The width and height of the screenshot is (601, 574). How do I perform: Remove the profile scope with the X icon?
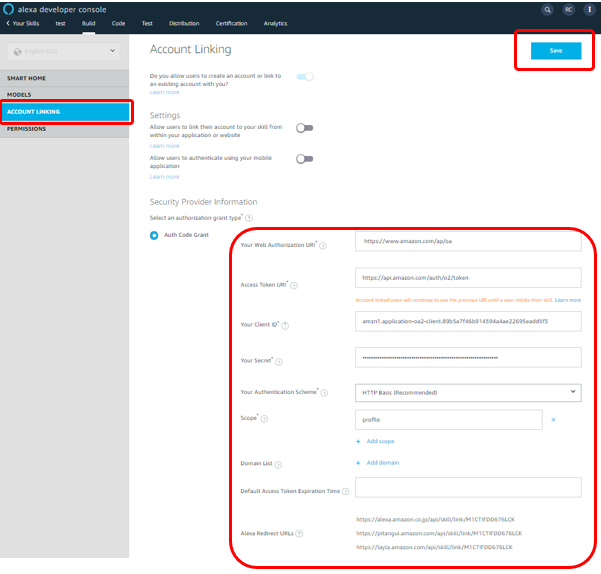pos(553,420)
